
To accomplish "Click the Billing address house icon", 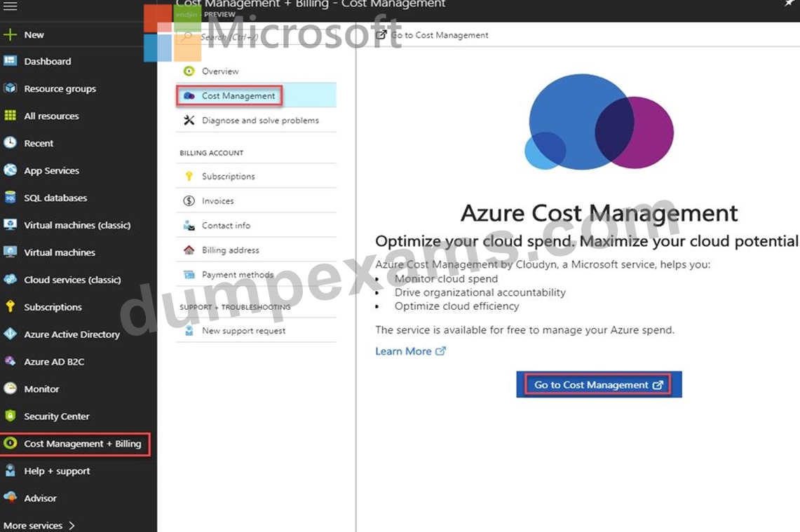I will 189,250.
